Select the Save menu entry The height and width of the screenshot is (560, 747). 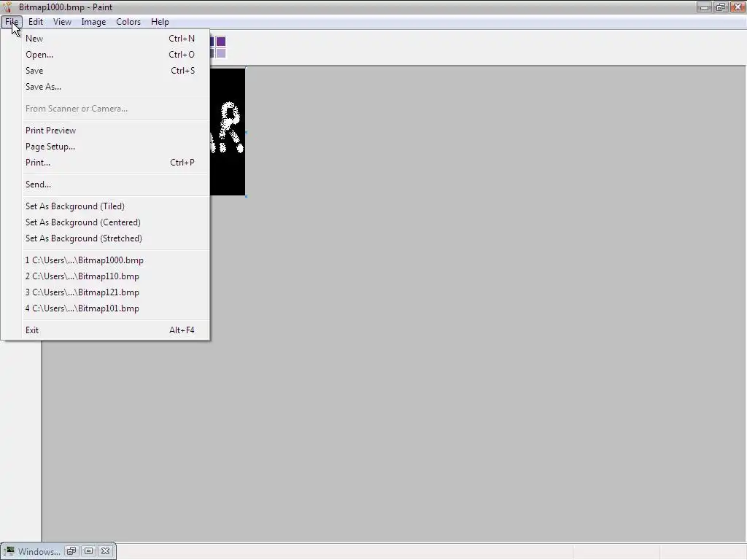pos(106,71)
